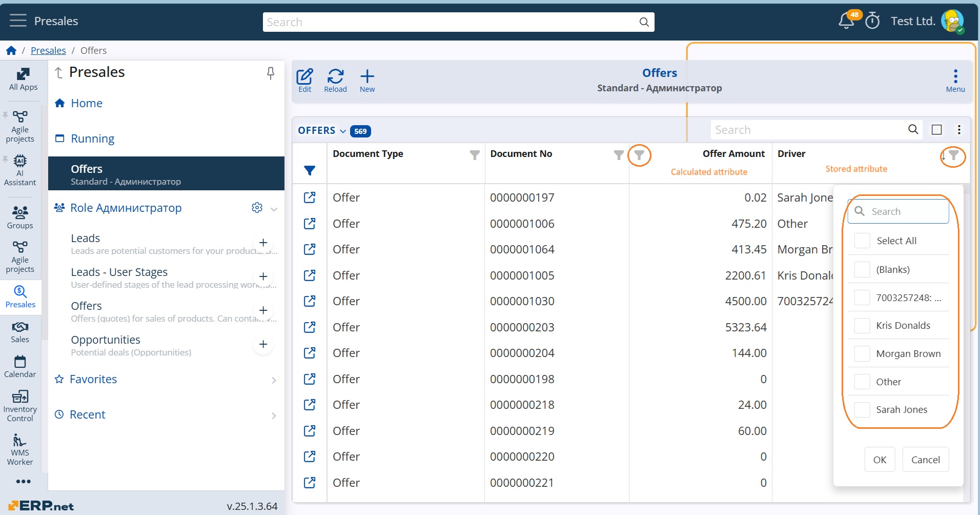Viewport: 980px width, 515px height.
Task: Click the Driver column header
Action: (x=791, y=153)
